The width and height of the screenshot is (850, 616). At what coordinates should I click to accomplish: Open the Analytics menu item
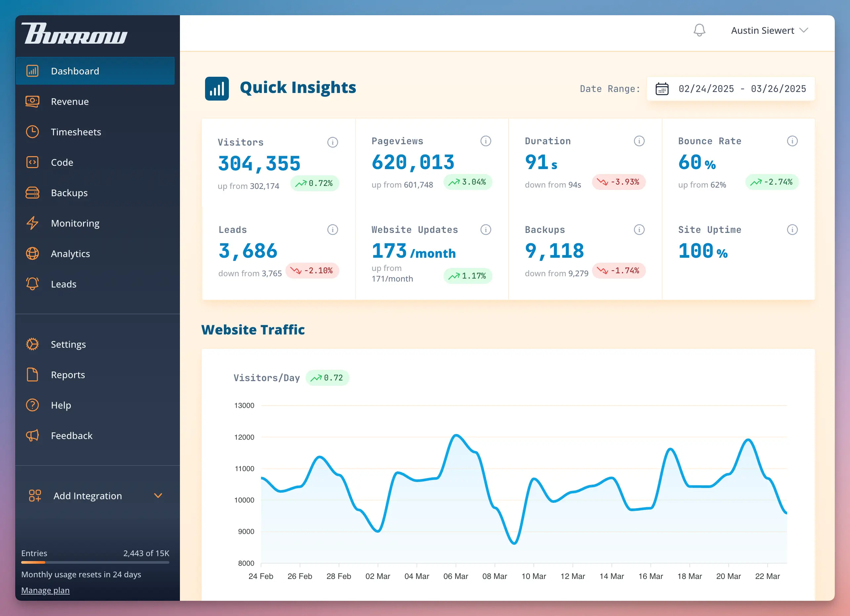click(95, 253)
